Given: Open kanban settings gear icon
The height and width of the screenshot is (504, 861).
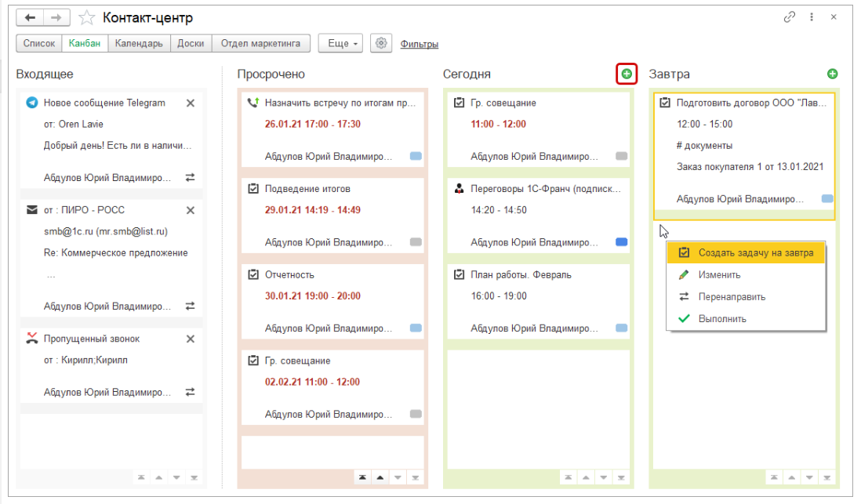Looking at the screenshot, I should click(382, 44).
